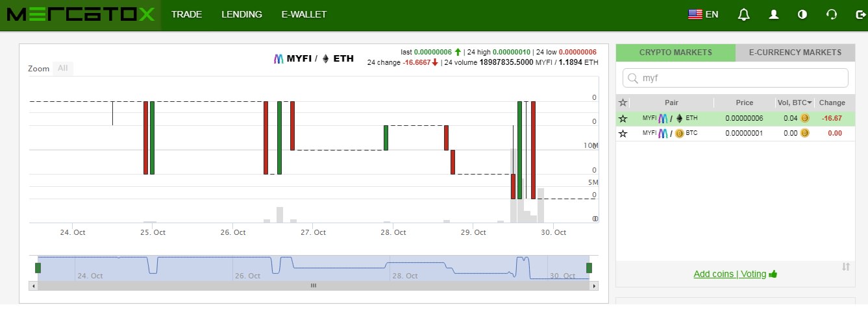Sort the market list by Change
This screenshot has height=316, width=868.
click(x=832, y=103)
